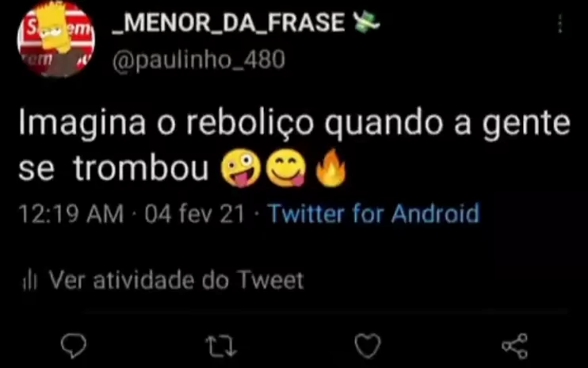
Task: Click the 12:19 AM timestamp
Action: click(71, 214)
